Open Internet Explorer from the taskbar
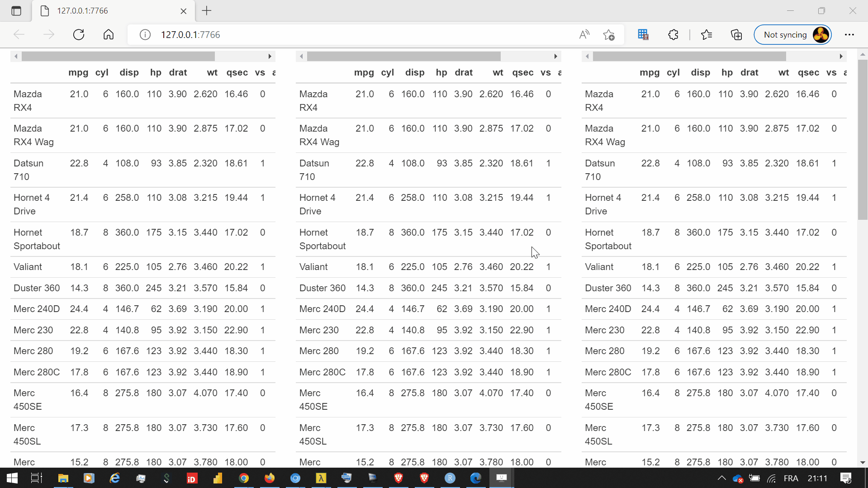This screenshot has width=868, height=488. tap(115, 478)
